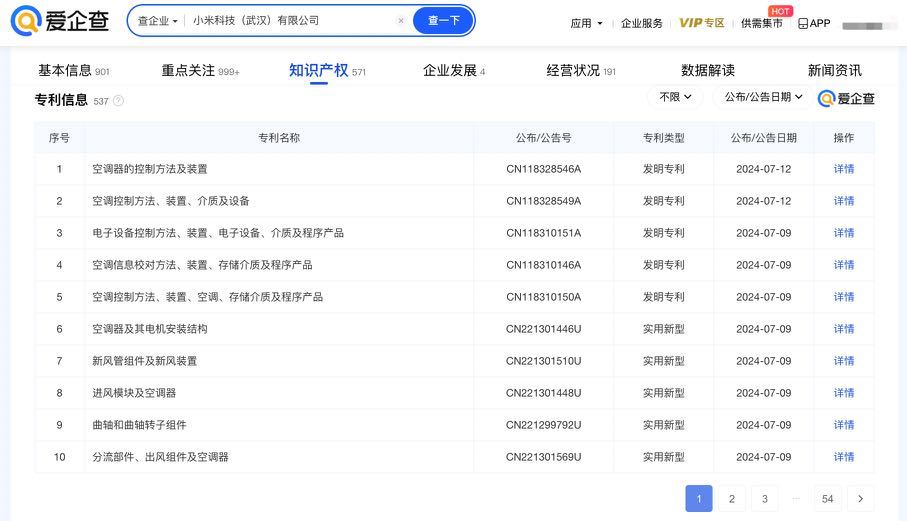Viewport: 907px width, 521px height.
Task: Expand the 不限 filter dropdown
Action: (x=675, y=97)
